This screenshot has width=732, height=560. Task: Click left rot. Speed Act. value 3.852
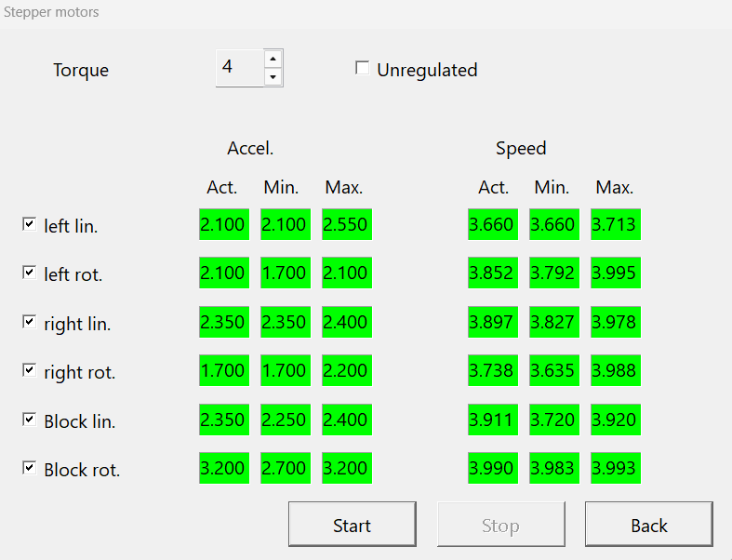[x=493, y=273]
